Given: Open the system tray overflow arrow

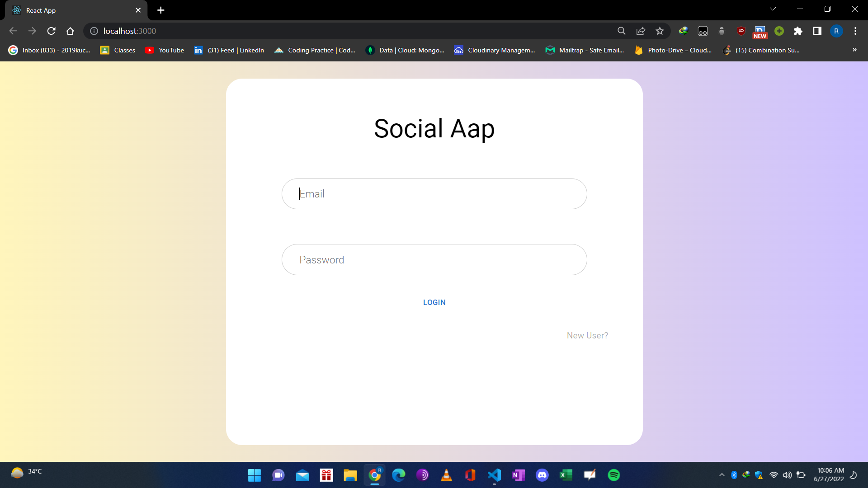Looking at the screenshot, I should (722, 475).
